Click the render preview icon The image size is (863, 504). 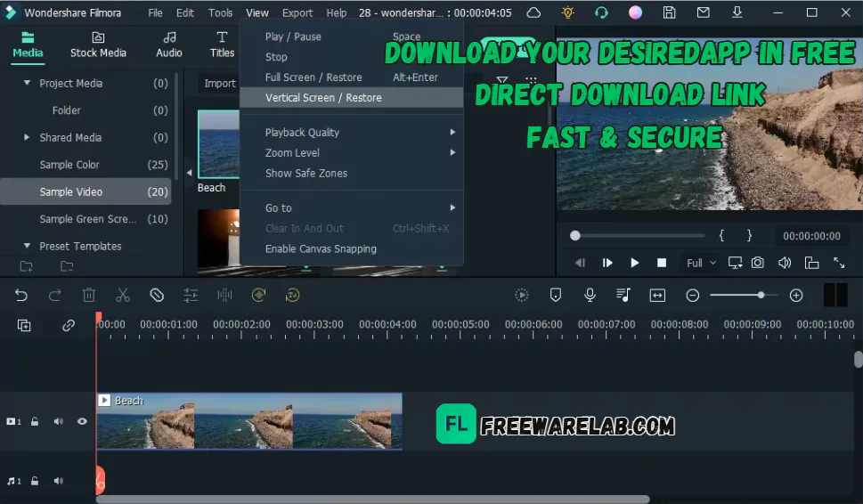tap(521, 296)
